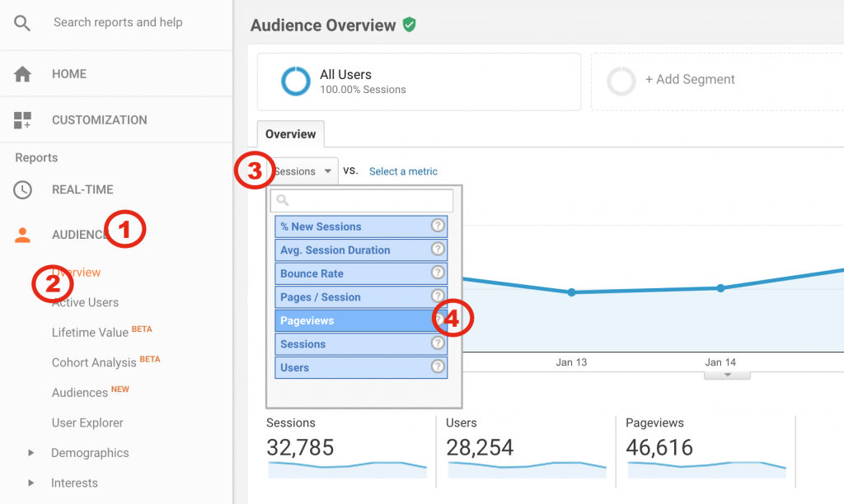Switch to the Overview tab
Image resolution: width=844 pixels, height=504 pixels.
(x=290, y=133)
